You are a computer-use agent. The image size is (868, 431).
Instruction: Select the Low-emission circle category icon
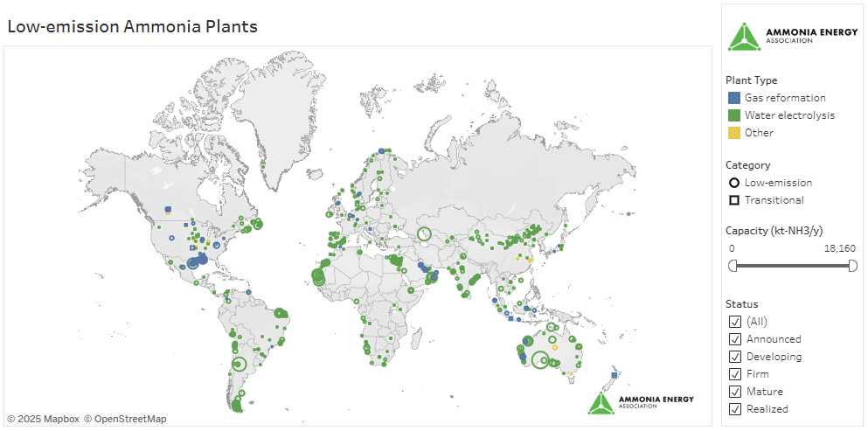pyautogui.click(x=734, y=183)
